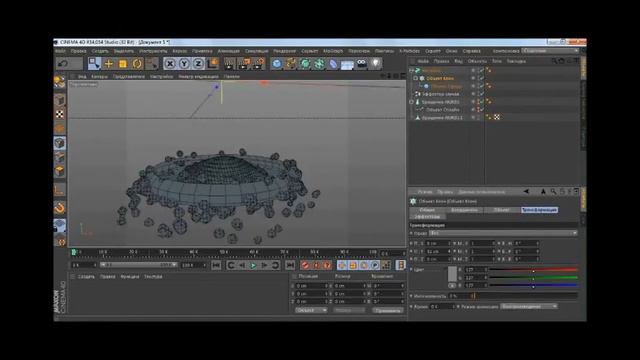
Task: Open the deformer objects icon
Action: (333, 64)
